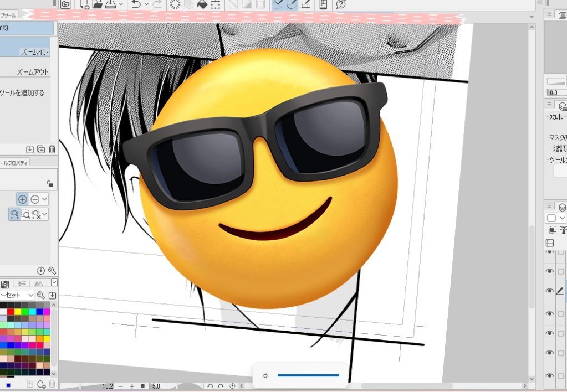Click the screen brightness overlay slider
Viewport: 567px width, 392px height.
click(x=308, y=375)
